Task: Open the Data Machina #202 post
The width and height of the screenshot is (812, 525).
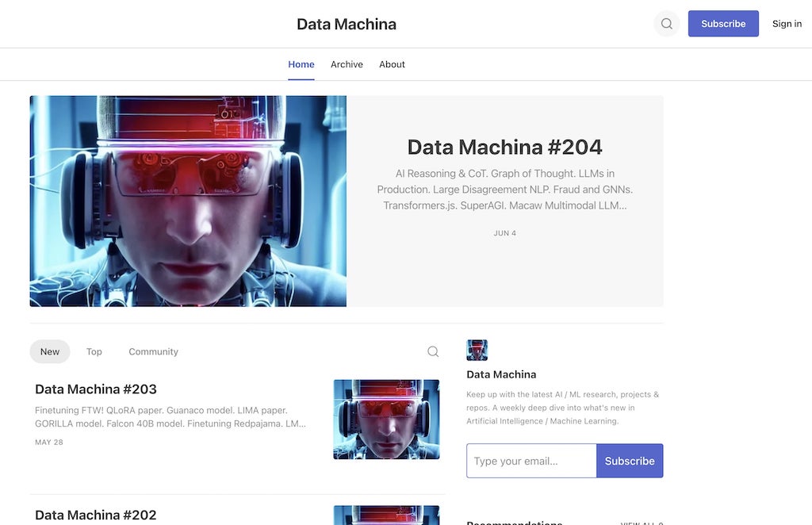Action: [95, 515]
